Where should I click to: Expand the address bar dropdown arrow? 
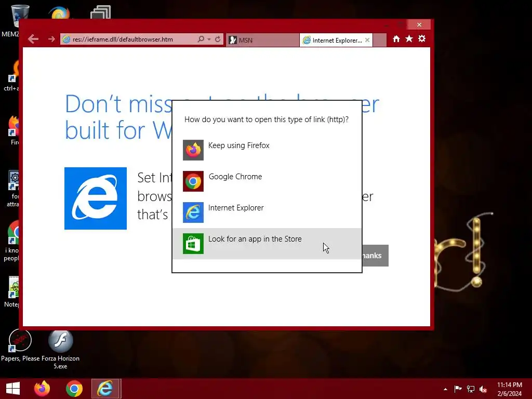(209, 39)
